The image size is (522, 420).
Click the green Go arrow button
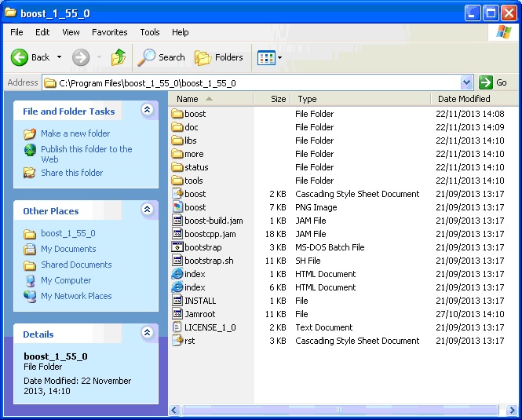[x=485, y=82]
